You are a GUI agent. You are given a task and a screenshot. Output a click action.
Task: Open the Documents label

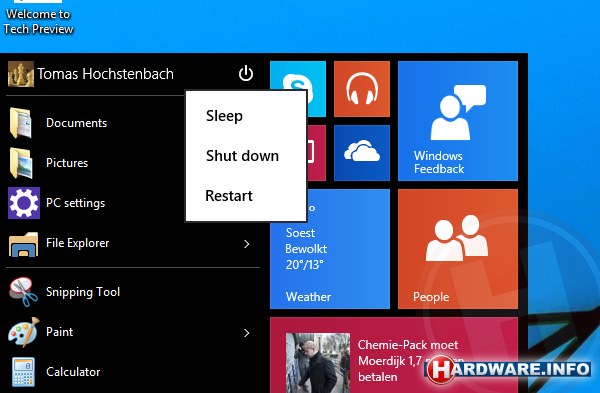coord(77,123)
